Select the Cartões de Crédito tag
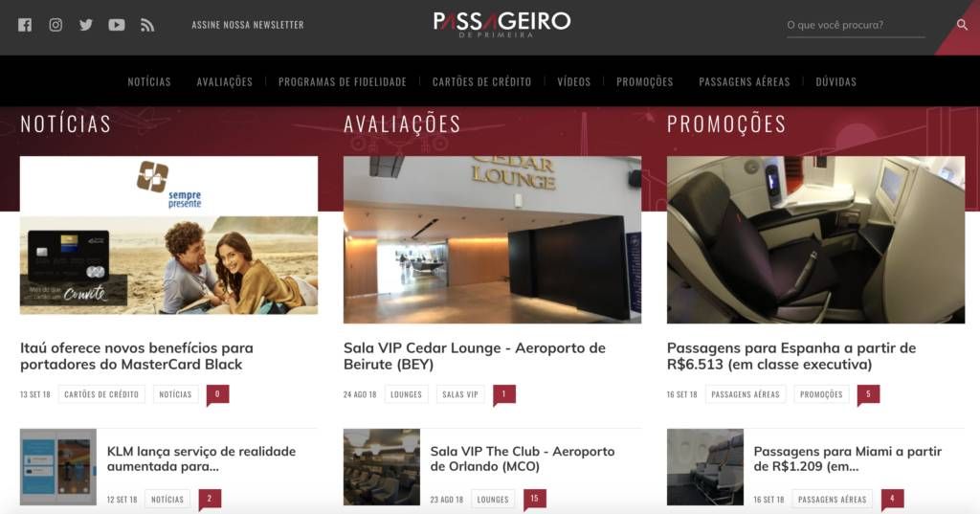The image size is (980, 514). 101,394
